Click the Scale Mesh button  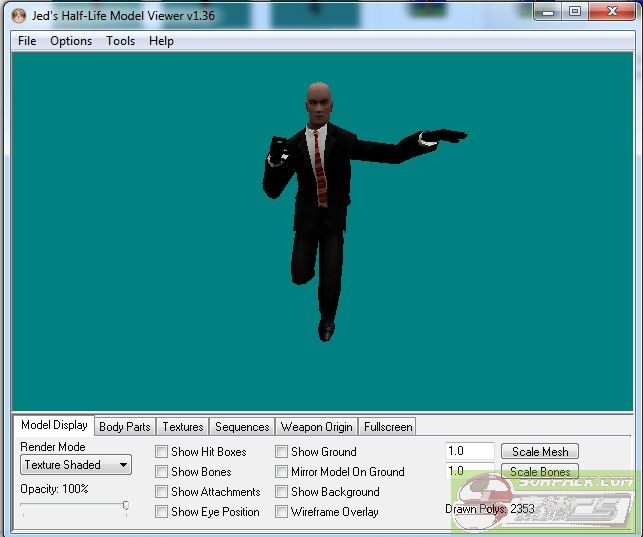[540, 452]
